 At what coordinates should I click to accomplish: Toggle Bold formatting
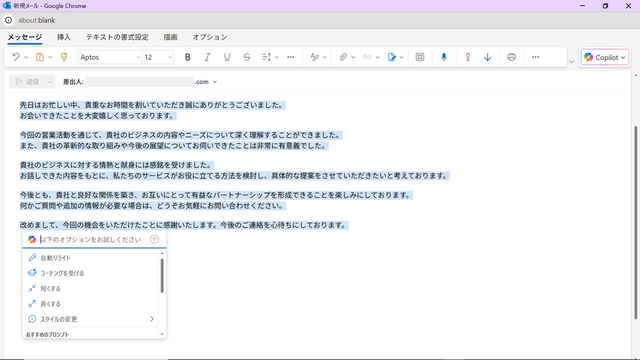coord(188,57)
